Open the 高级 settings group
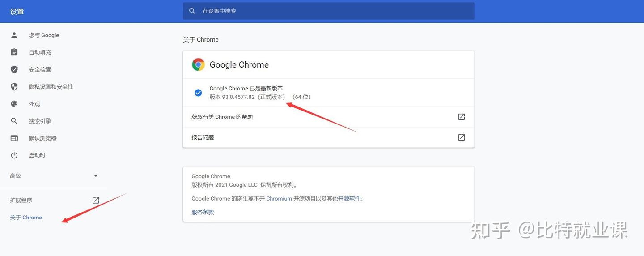The width and height of the screenshot is (644, 256). (54, 176)
